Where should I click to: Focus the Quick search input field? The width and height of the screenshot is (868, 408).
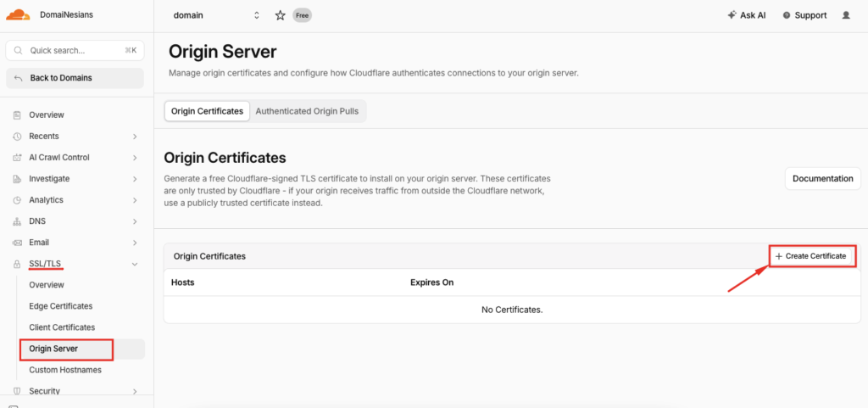tap(75, 50)
